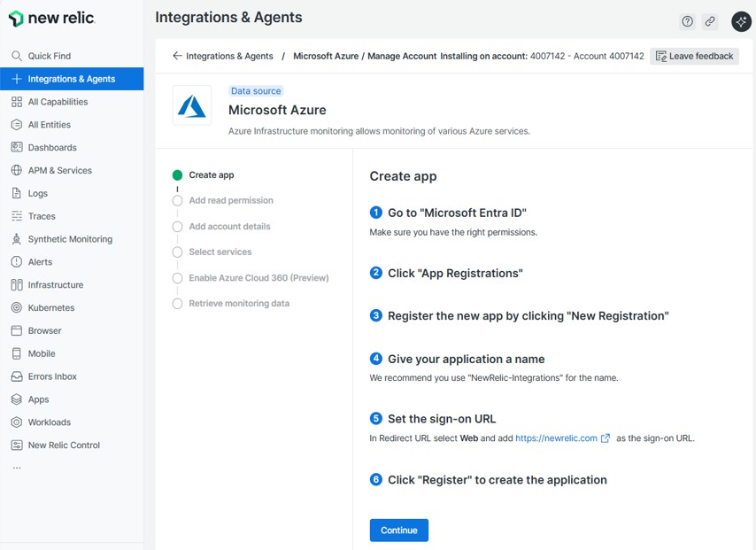Viewport: 756px width, 550px height.
Task: Click the copy permalink icon
Action: click(710, 21)
